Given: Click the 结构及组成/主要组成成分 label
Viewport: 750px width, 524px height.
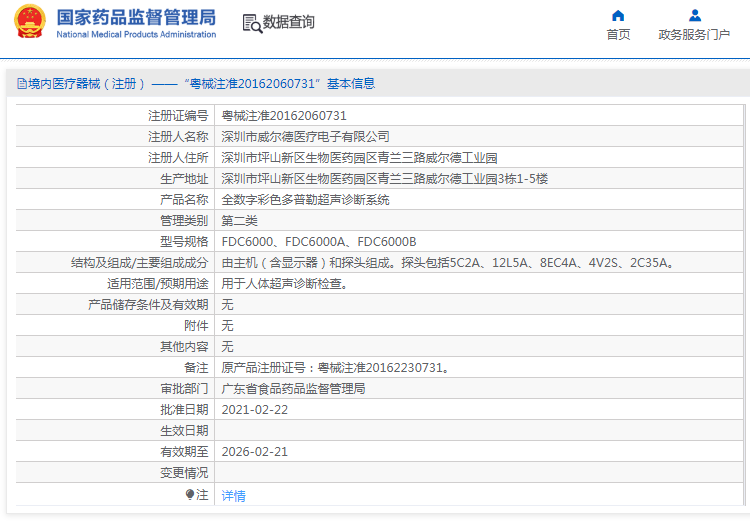Looking at the screenshot, I should (140, 263).
